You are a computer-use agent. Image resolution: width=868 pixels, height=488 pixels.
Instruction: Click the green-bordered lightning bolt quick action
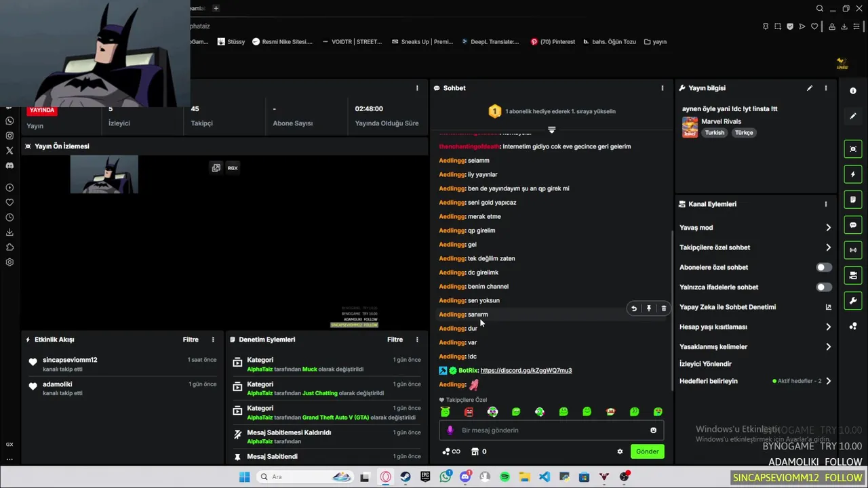pyautogui.click(x=853, y=174)
